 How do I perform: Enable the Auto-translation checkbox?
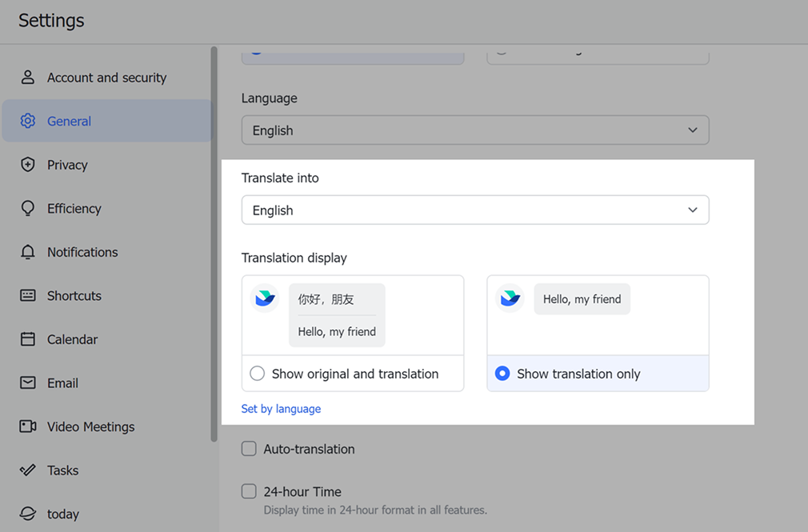point(250,449)
